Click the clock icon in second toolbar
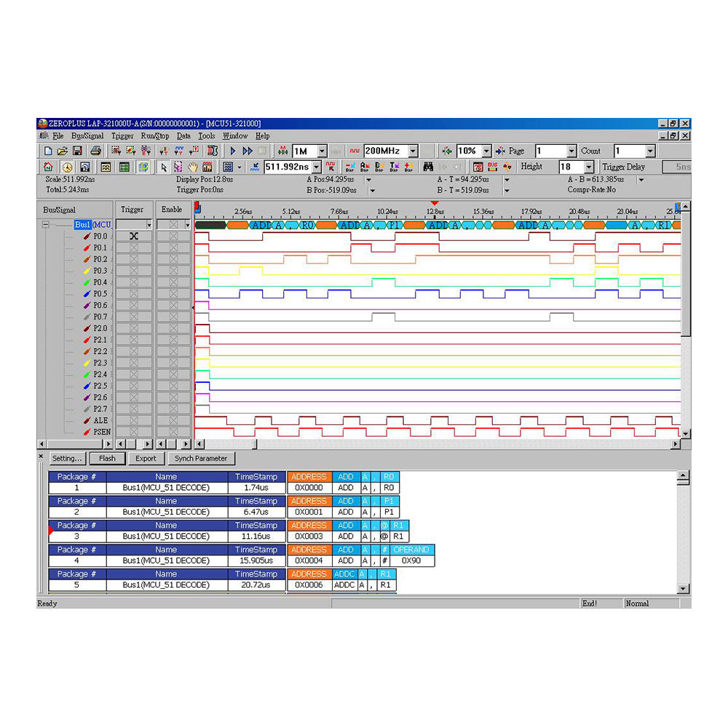728x728 pixels. [x=67, y=167]
